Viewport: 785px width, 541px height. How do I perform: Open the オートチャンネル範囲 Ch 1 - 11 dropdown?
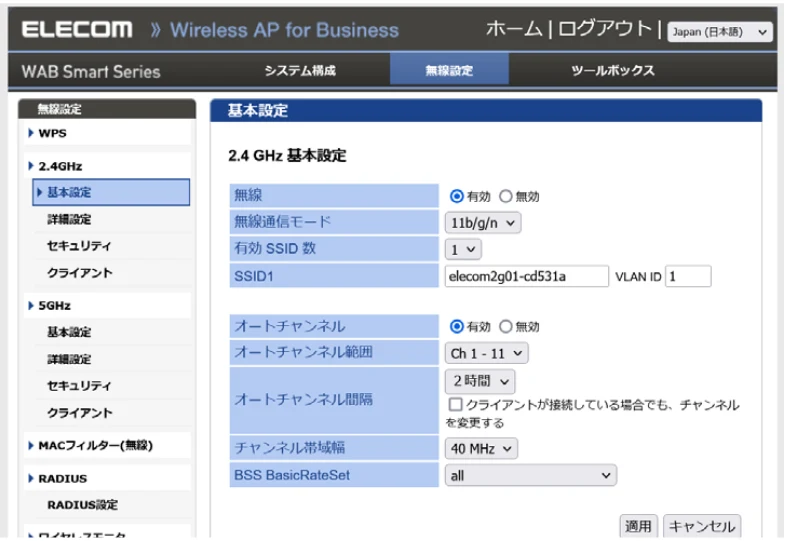486,353
